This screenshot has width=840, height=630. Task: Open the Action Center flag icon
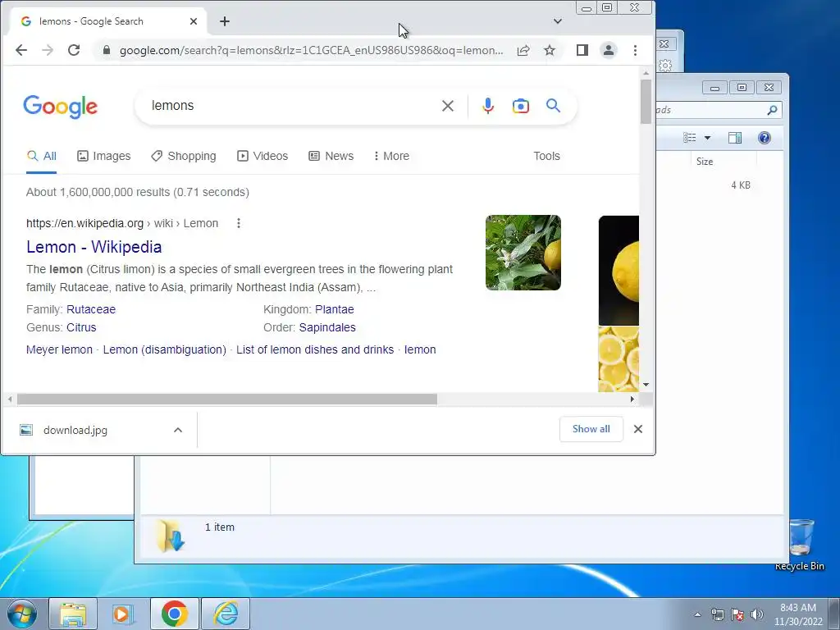pyautogui.click(x=737, y=614)
